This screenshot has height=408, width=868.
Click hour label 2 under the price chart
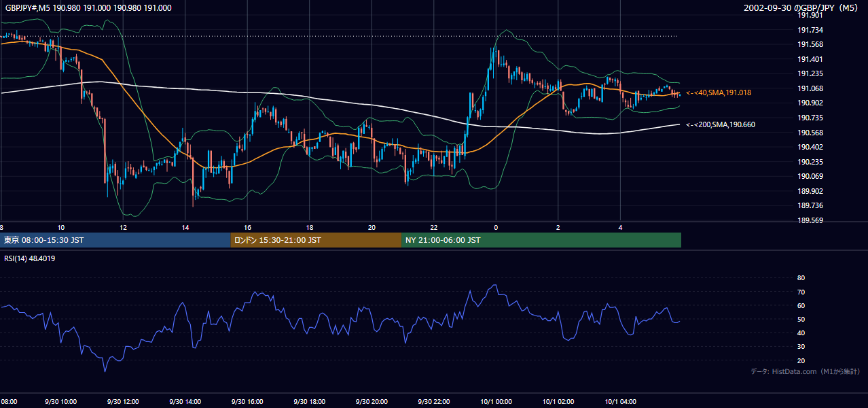point(558,228)
